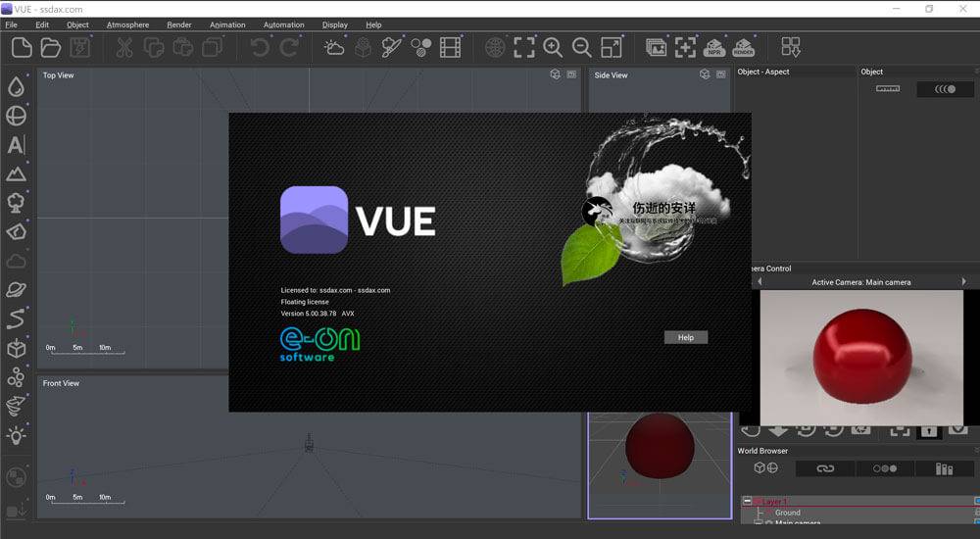980x539 pixels.
Task: Maximize the Side View viewport icon
Action: 720,74
